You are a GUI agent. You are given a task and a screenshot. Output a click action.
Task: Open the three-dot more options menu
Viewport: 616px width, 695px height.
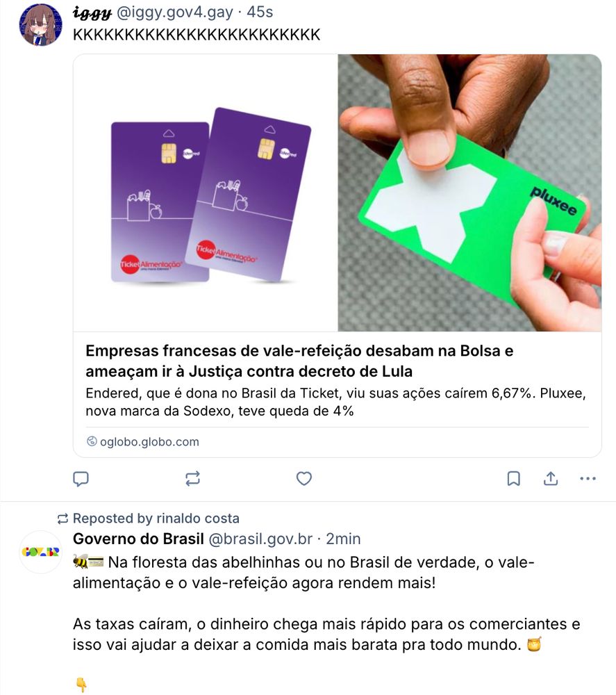coord(588,479)
